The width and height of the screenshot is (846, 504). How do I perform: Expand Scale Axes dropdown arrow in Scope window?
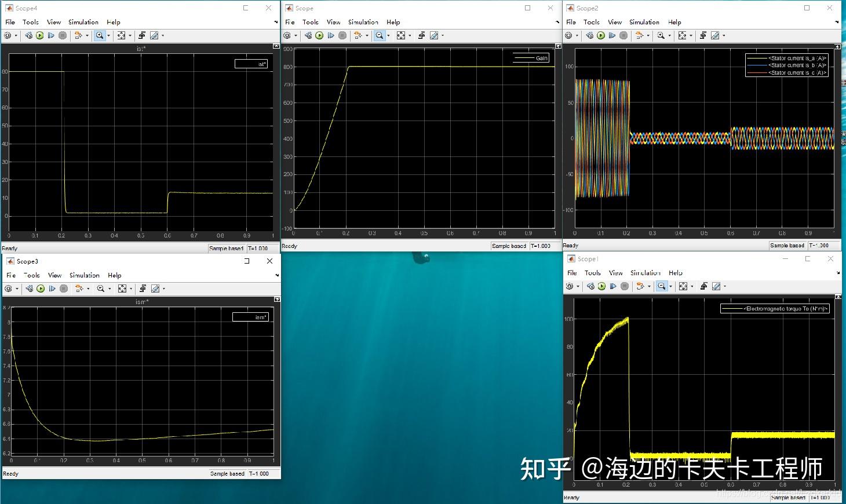410,35
